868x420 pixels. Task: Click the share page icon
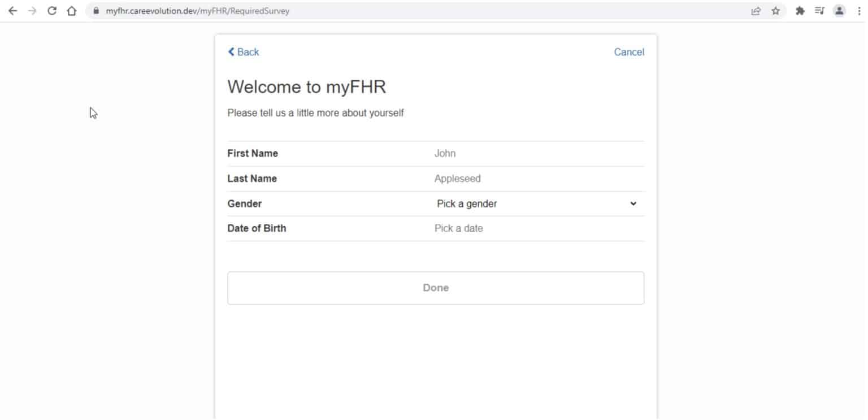click(x=756, y=11)
